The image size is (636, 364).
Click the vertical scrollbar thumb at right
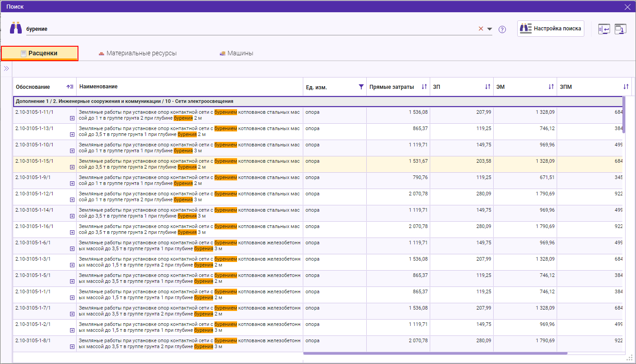click(x=625, y=114)
